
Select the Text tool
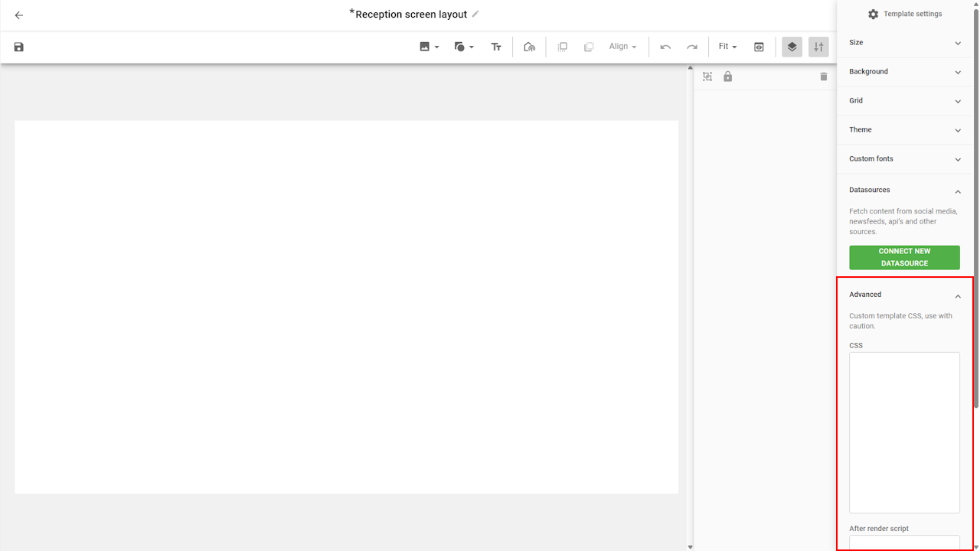(496, 47)
